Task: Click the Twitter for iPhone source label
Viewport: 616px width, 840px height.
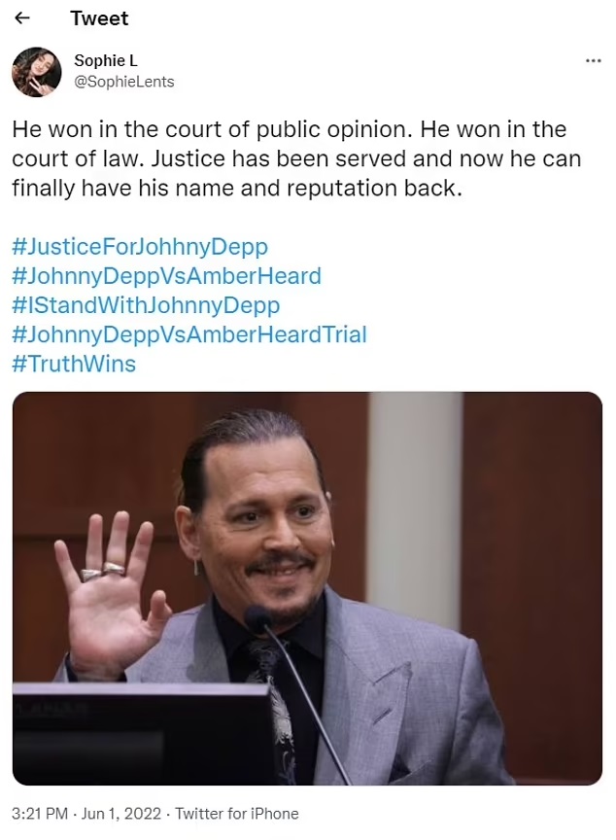Action: [237, 814]
